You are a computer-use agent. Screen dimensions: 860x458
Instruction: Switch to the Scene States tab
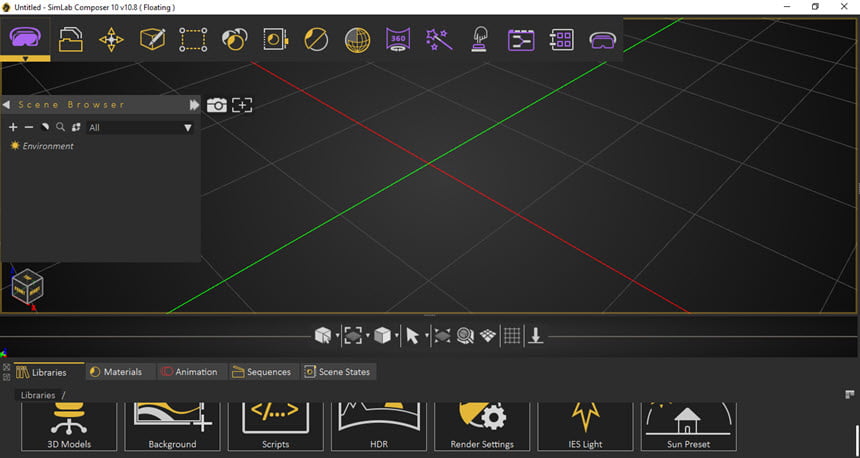coord(339,372)
